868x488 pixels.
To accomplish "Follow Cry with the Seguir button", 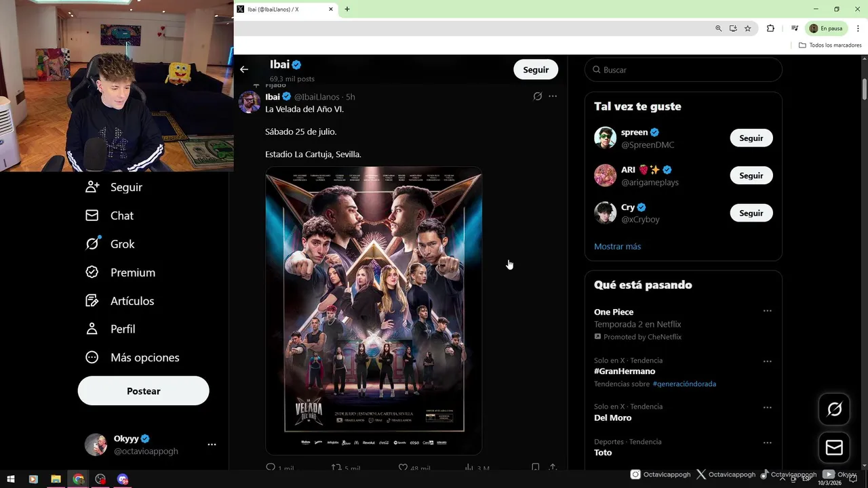I will click(751, 213).
